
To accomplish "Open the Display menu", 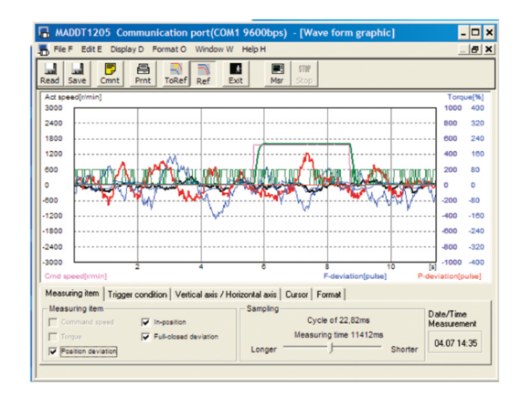I will tap(127, 49).
